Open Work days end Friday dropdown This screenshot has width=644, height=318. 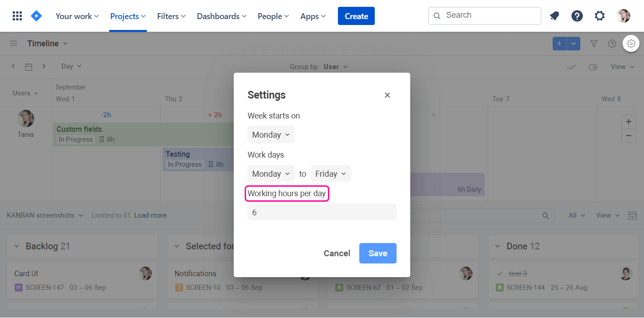click(331, 174)
